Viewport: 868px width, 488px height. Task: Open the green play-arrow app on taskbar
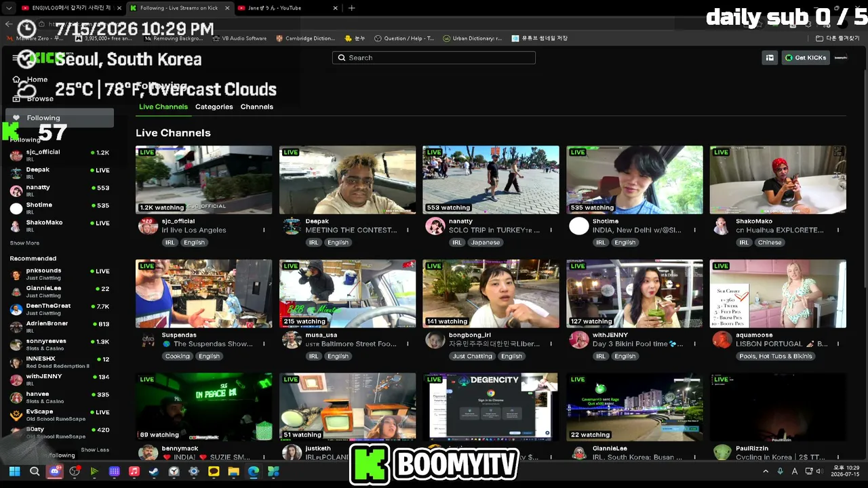[x=94, y=472]
